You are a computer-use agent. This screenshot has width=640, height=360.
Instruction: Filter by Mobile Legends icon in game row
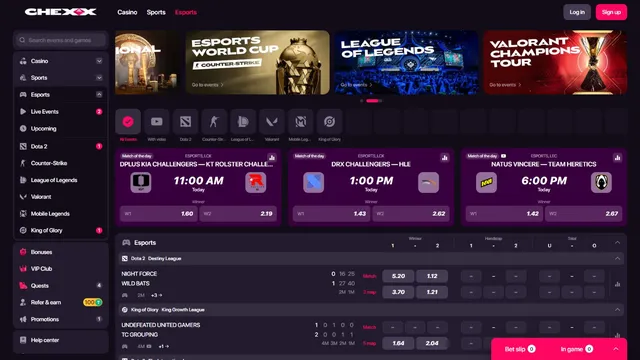point(301,122)
